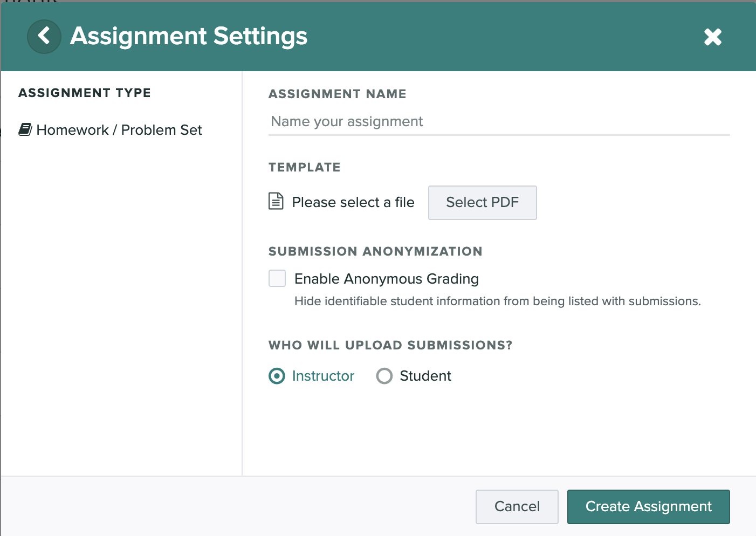Cancel the assignment creation
This screenshot has height=536, width=756.
[517, 506]
